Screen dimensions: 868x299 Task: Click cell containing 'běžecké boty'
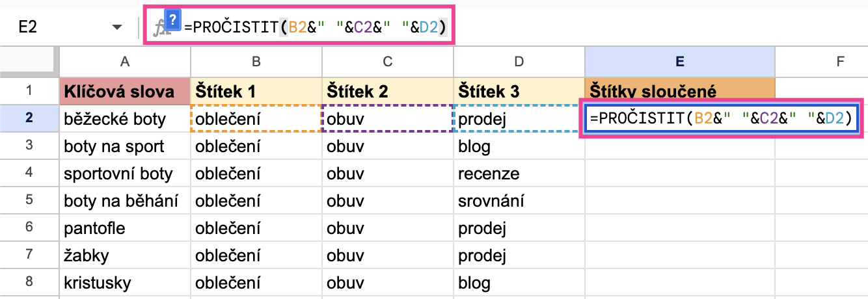126,119
